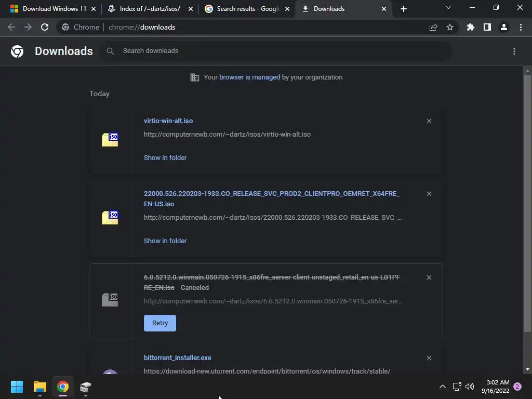This screenshot has height=399, width=532.
Task: Open the Extensions puzzle icon
Action: click(471, 27)
